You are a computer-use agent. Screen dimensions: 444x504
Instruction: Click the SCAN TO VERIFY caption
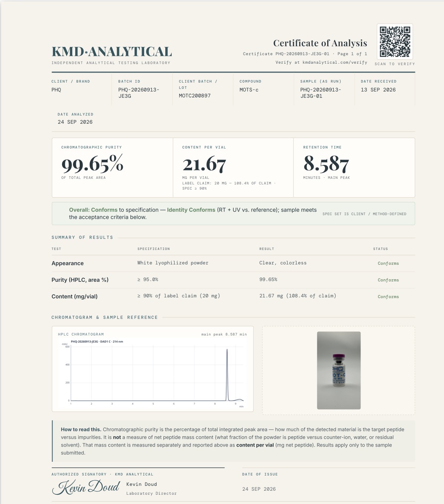click(395, 64)
